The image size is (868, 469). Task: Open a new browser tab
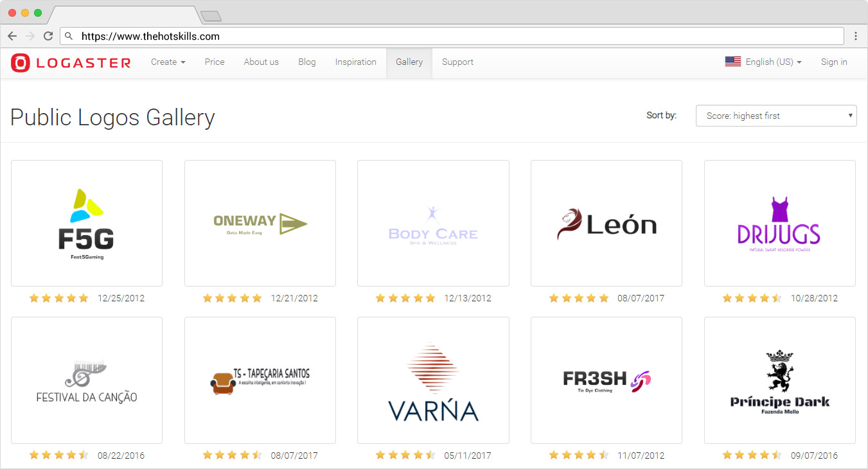click(x=211, y=16)
